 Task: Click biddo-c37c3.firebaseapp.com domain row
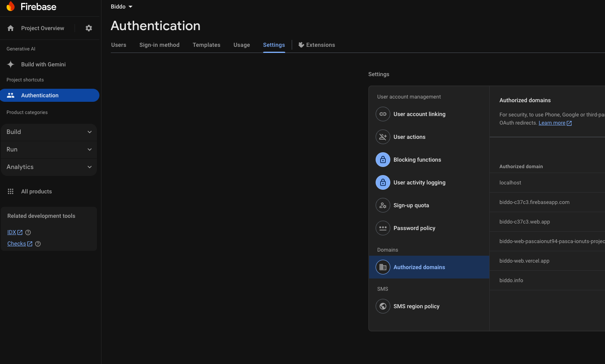(x=547, y=202)
